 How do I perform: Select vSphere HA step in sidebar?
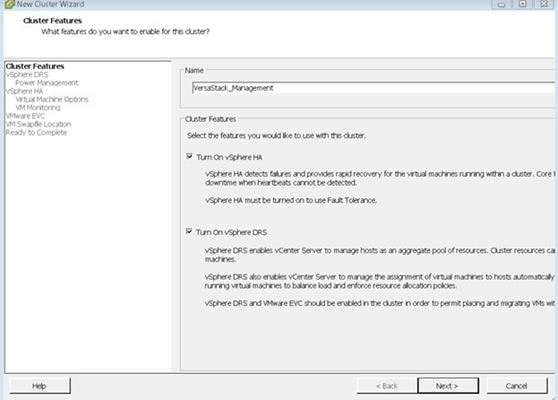point(24,91)
